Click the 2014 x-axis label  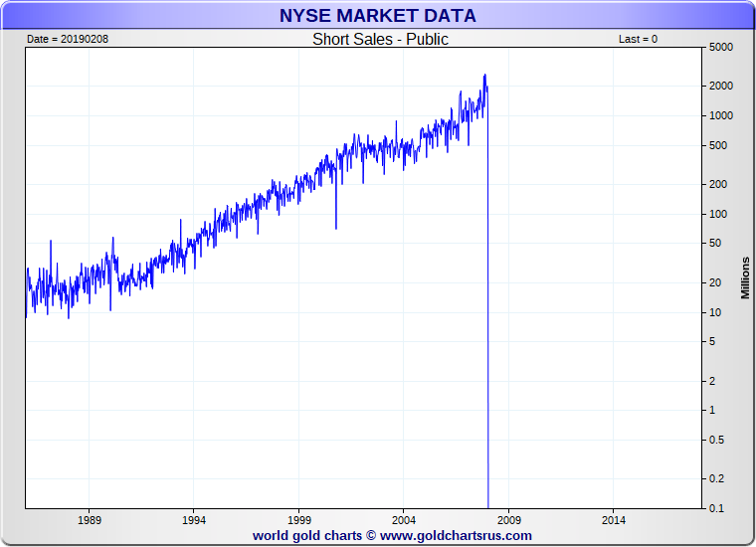tap(614, 520)
